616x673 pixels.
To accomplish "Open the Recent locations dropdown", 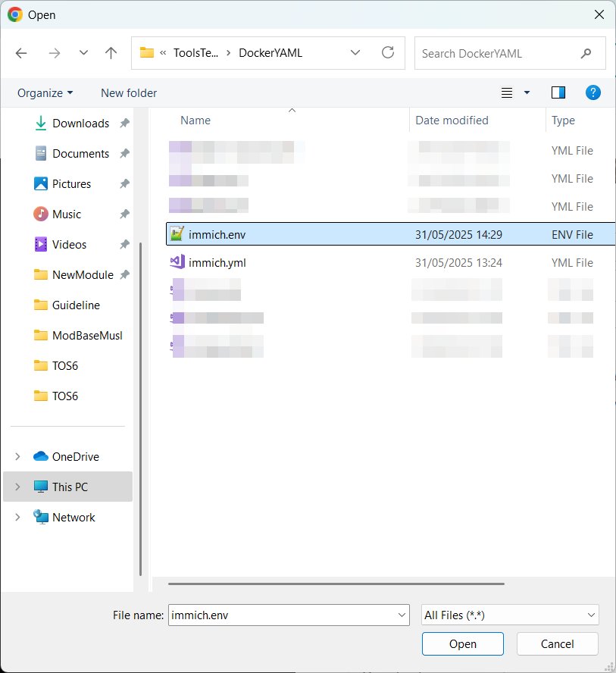I will click(83, 53).
